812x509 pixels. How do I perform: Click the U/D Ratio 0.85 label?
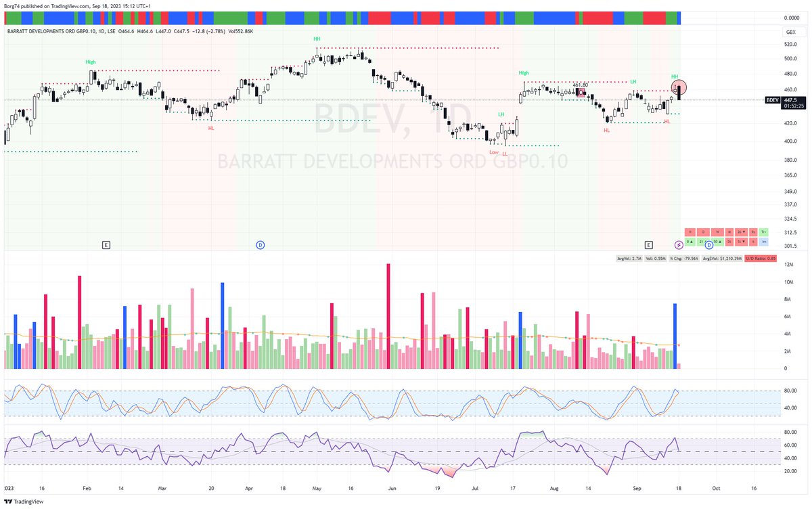tap(761, 258)
